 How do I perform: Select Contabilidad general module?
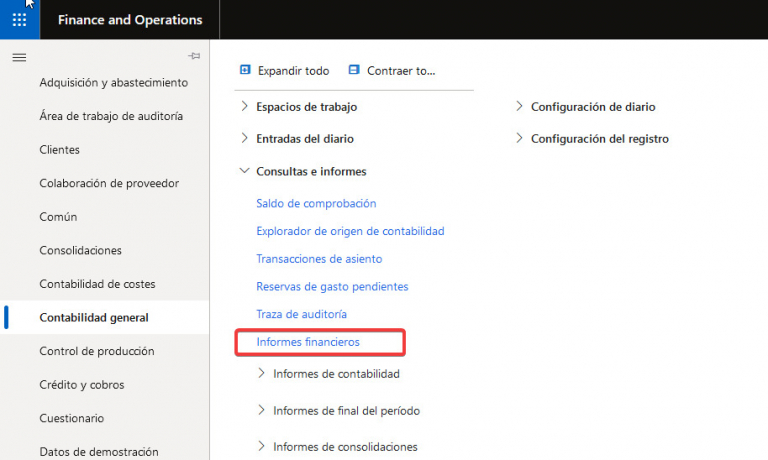point(94,318)
